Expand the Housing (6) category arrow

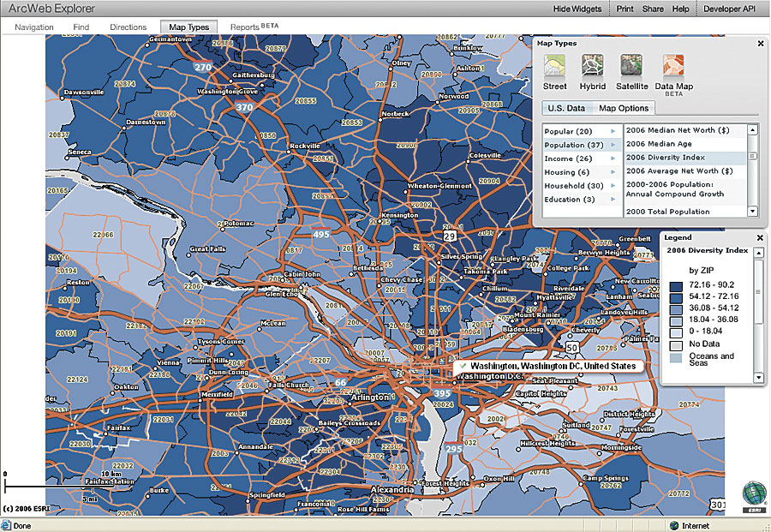613,172
